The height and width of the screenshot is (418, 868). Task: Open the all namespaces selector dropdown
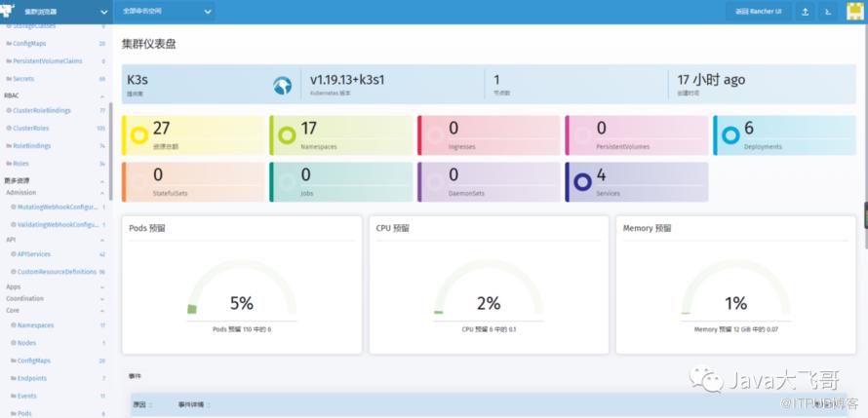pos(167,12)
